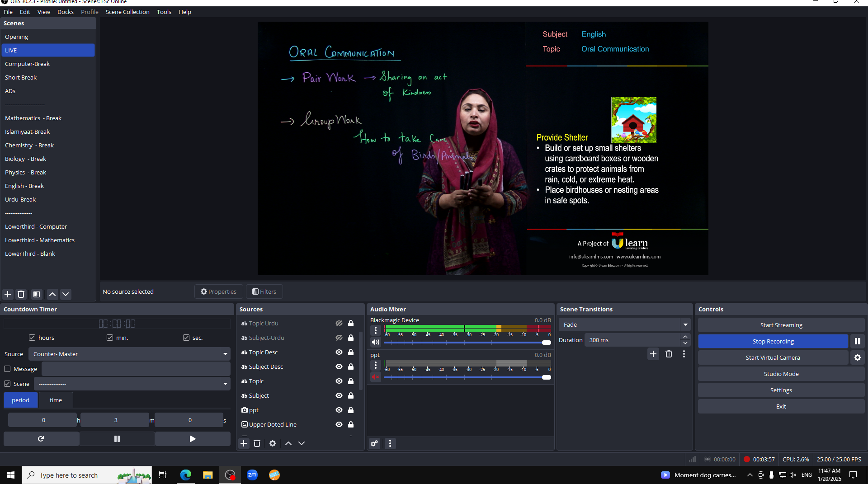The image size is (868, 484).
Task: Click Start Virtual Camera button
Action: point(773,357)
